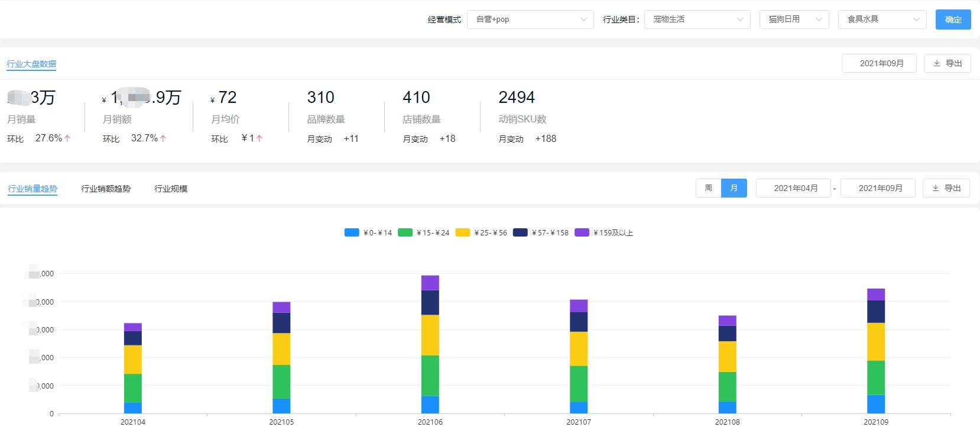980x440 pixels.
Task: Open the 猫狗日用 subcategory dropdown
Action: click(x=795, y=20)
